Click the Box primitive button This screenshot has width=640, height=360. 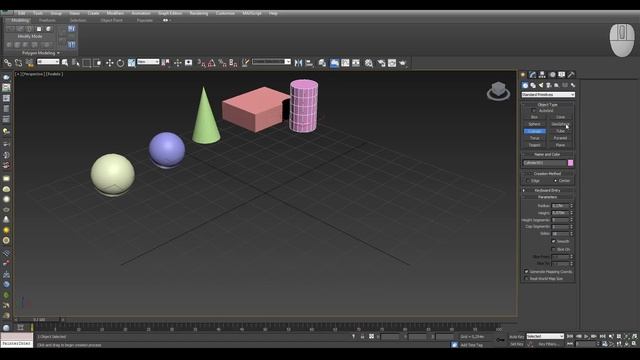pos(534,117)
